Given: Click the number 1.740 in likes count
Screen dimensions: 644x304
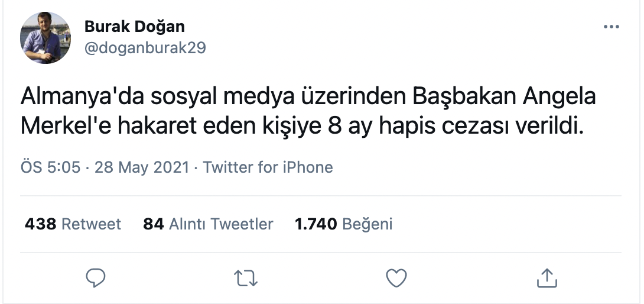Looking at the screenshot, I should click(x=316, y=224).
